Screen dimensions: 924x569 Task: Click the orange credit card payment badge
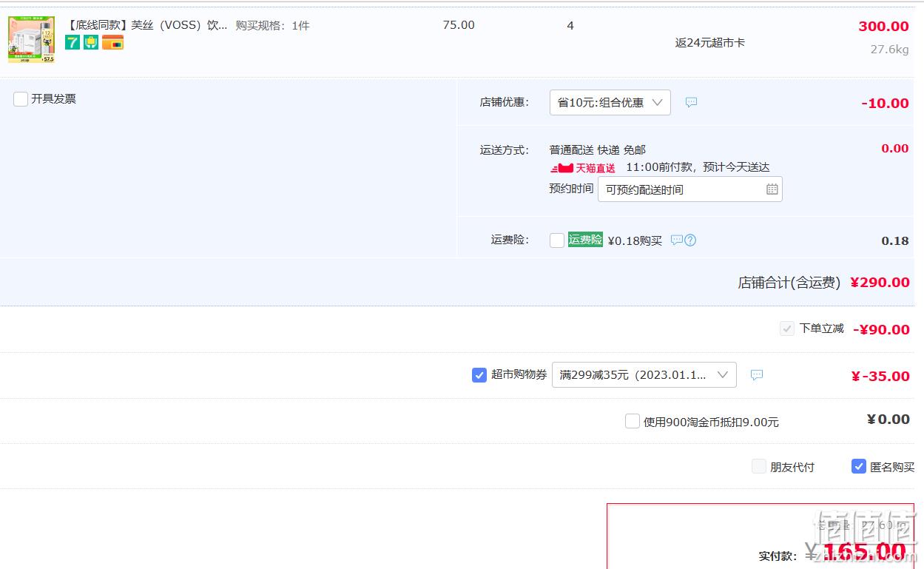click(x=112, y=42)
